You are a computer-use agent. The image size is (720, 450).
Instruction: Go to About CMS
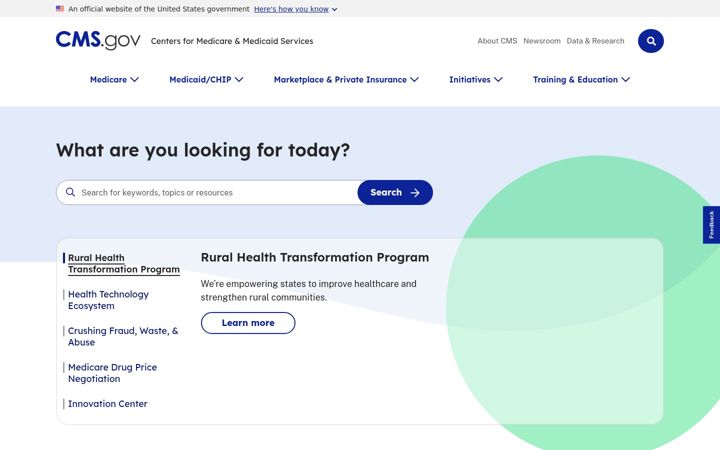(x=497, y=41)
